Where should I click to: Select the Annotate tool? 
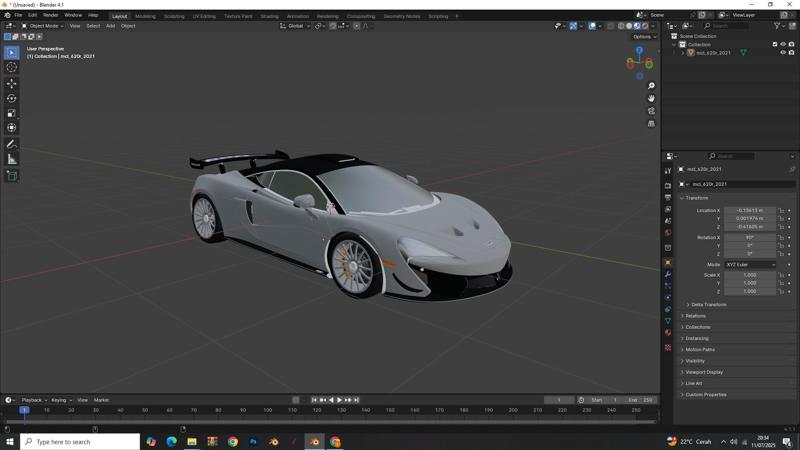tap(12, 144)
